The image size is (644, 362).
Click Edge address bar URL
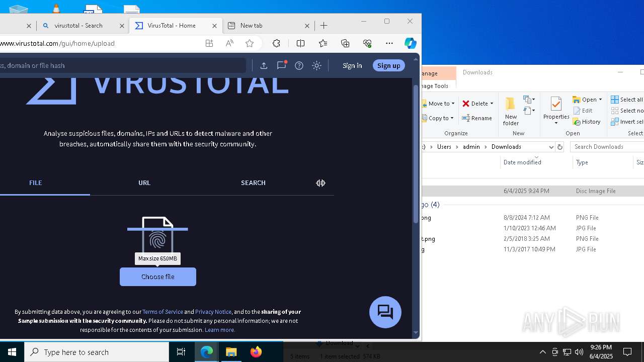point(57,43)
